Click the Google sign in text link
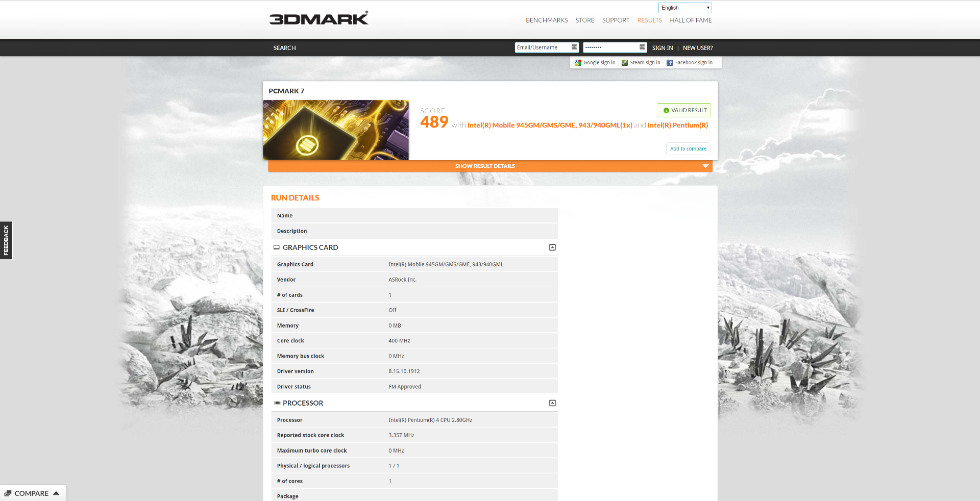This screenshot has width=980, height=501. click(599, 63)
